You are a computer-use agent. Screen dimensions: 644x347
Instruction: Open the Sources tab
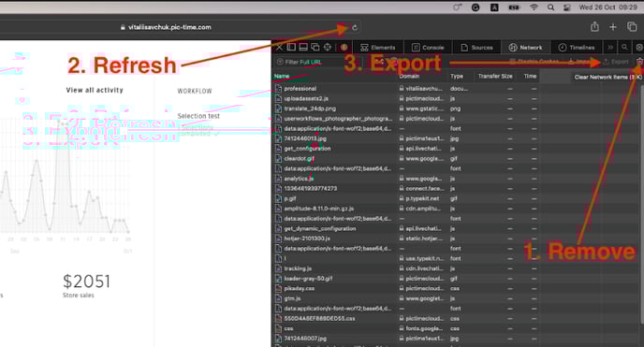pyautogui.click(x=476, y=48)
